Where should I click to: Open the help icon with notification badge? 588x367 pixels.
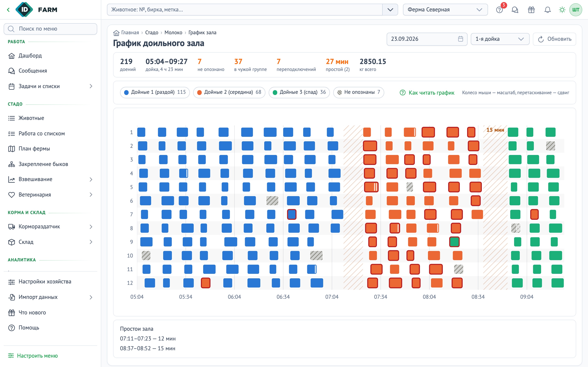click(499, 10)
